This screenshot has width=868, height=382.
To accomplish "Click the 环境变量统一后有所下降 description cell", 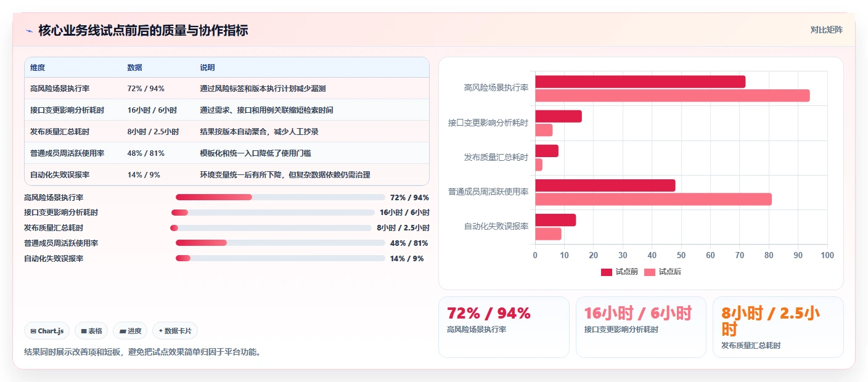I will point(285,175).
